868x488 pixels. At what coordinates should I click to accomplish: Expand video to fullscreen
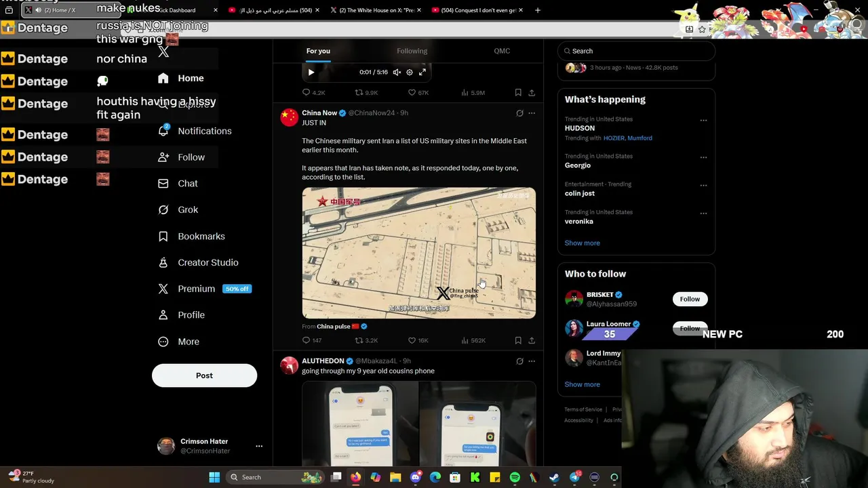422,72
